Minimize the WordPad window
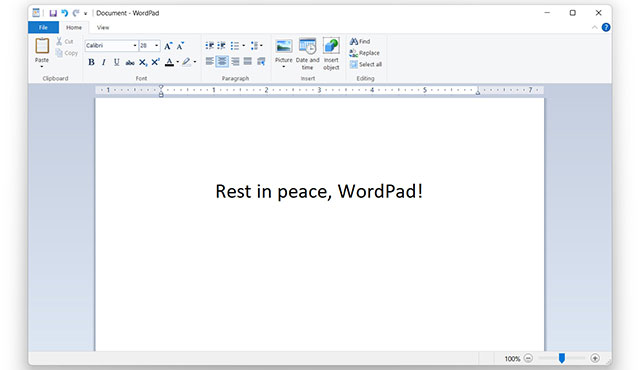Image resolution: width=640 pixels, height=370 pixels. tap(547, 13)
